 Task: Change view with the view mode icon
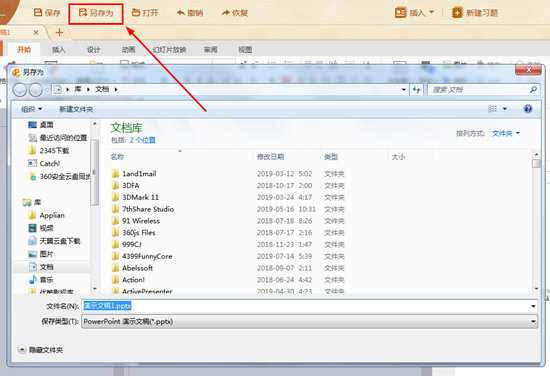(x=493, y=109)
